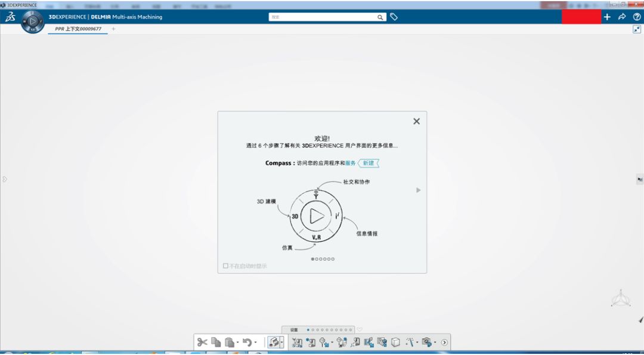Go to the next welcome step with the arrow

[x=418, y=190]
